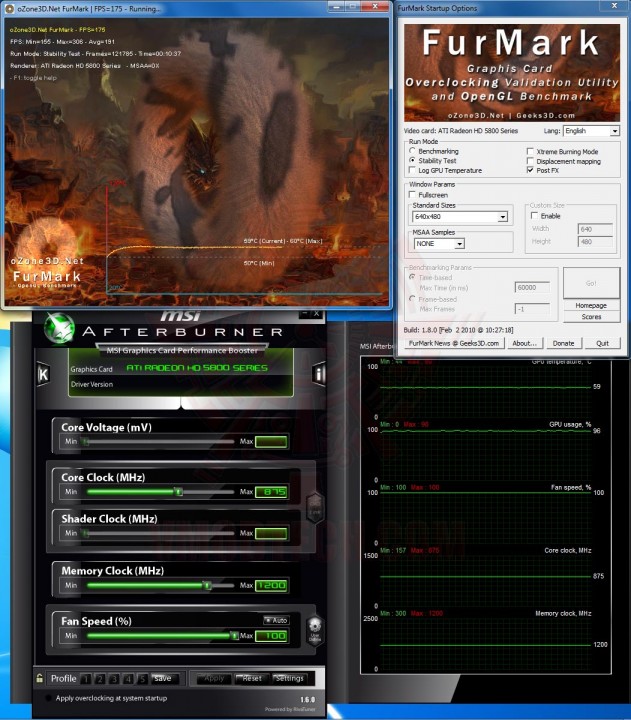Minimize the FurMark running window

pos(337,6)
